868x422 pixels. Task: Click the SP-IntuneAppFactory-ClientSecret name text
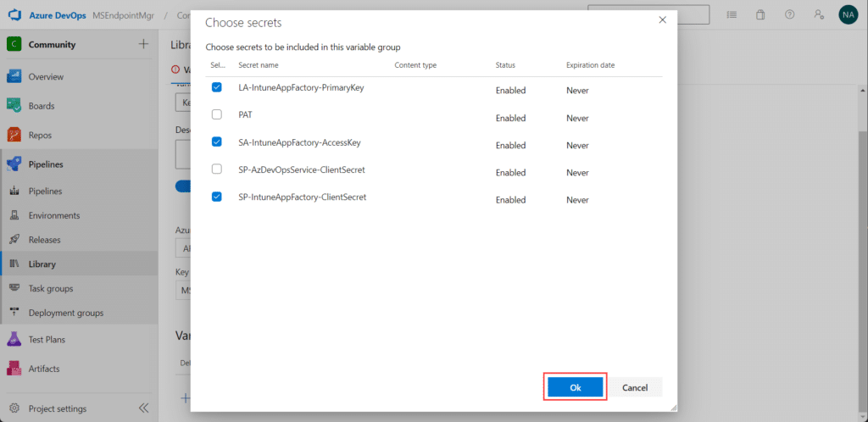[303, 197]
